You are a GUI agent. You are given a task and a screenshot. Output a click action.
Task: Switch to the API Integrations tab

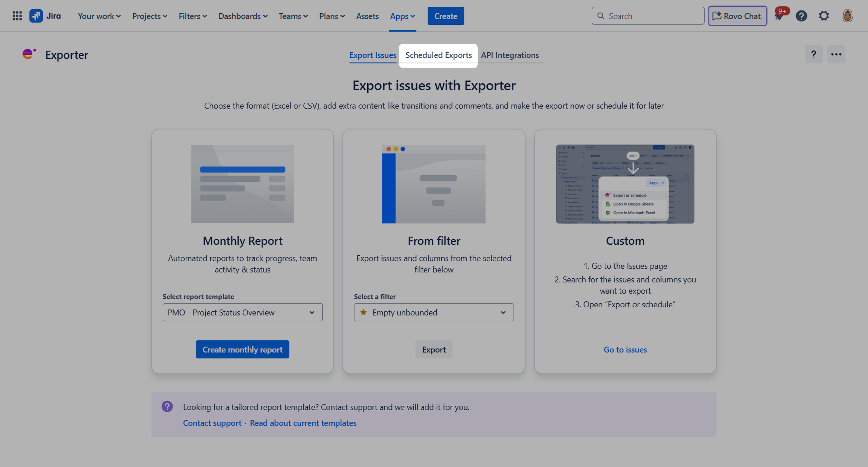[x=510, y=55]
